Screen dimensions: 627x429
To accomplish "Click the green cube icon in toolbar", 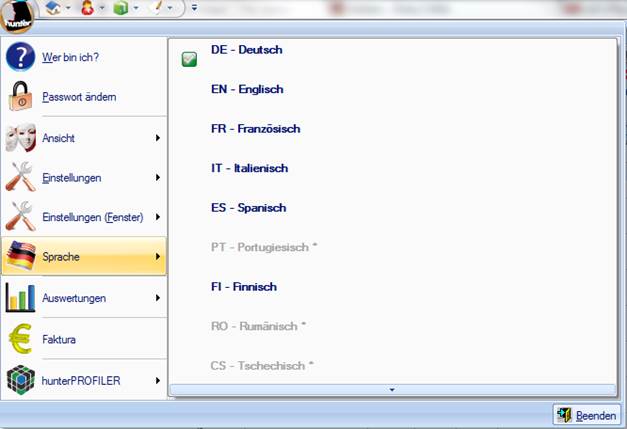I will coord(120,8).
